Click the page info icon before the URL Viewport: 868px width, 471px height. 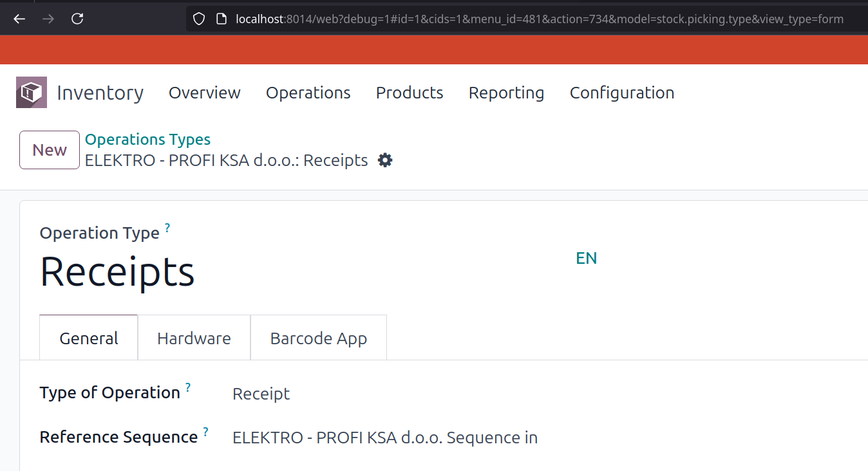pyautogui.click(x=221, y=19)
